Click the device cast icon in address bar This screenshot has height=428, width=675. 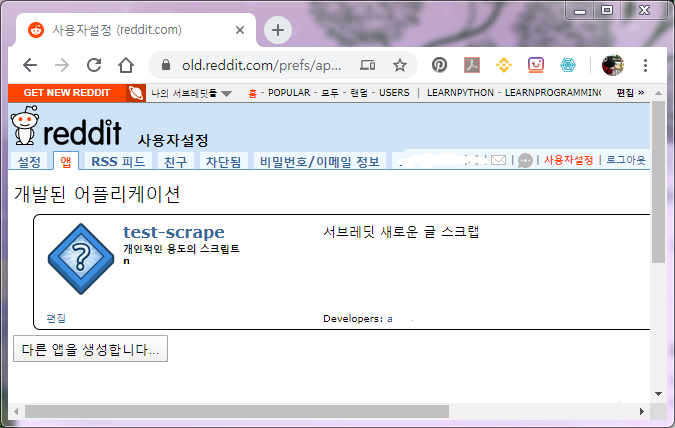point(367,65)
